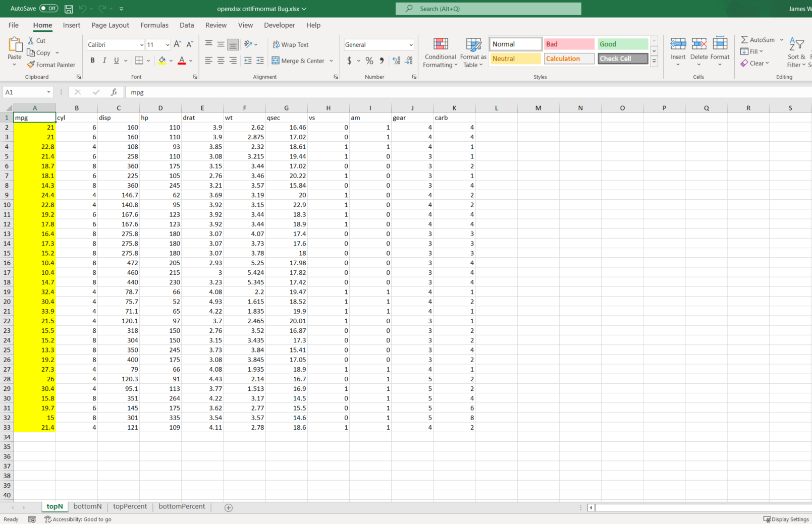Open the AutoSum function
812x524 pixels.
point(758,39)
